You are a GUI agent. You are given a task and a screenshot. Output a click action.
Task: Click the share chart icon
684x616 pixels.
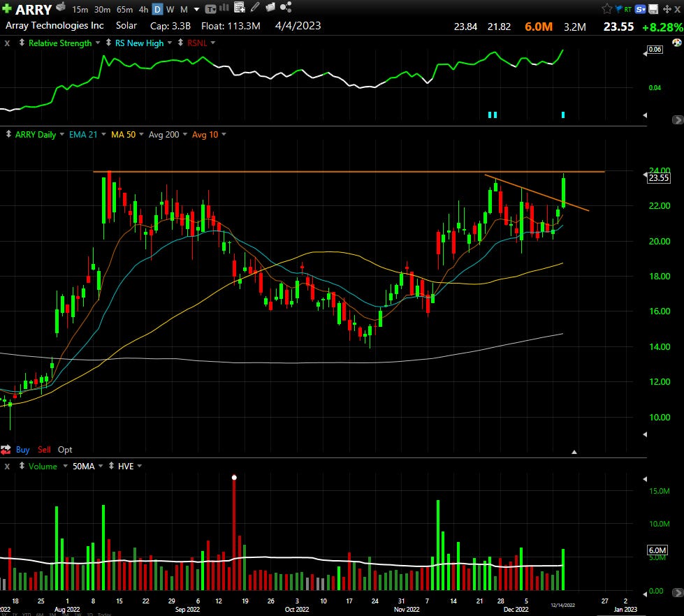click(x=286, y=7)
